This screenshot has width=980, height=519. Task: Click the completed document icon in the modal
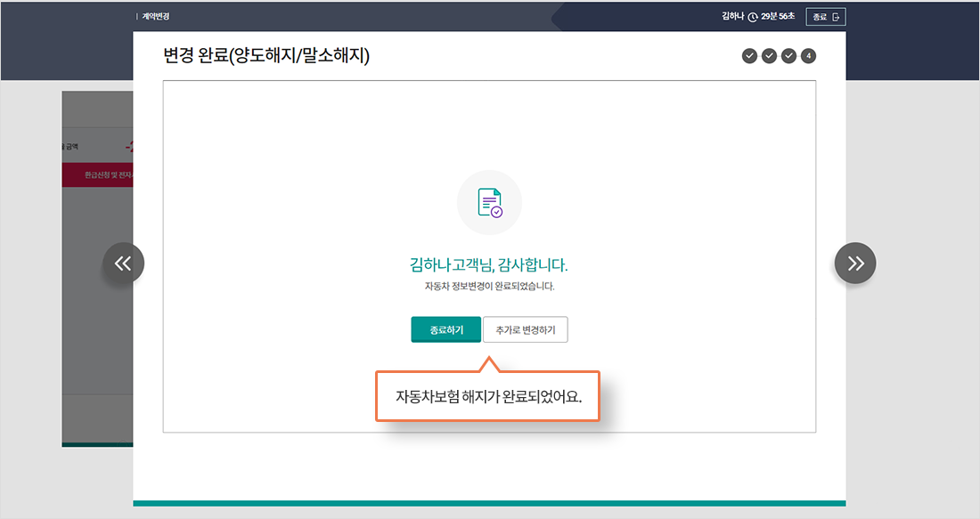(x=489, y=202)
